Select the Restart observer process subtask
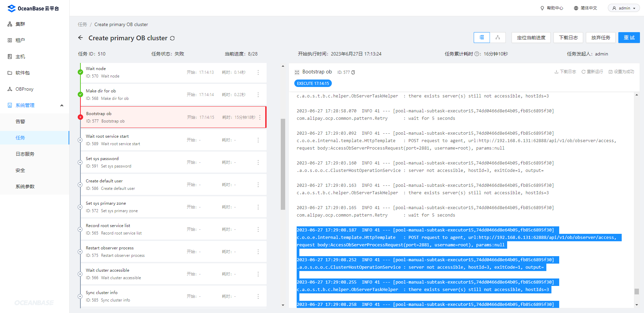Viewport: 644px width, 313px height. tap(173, 252)
